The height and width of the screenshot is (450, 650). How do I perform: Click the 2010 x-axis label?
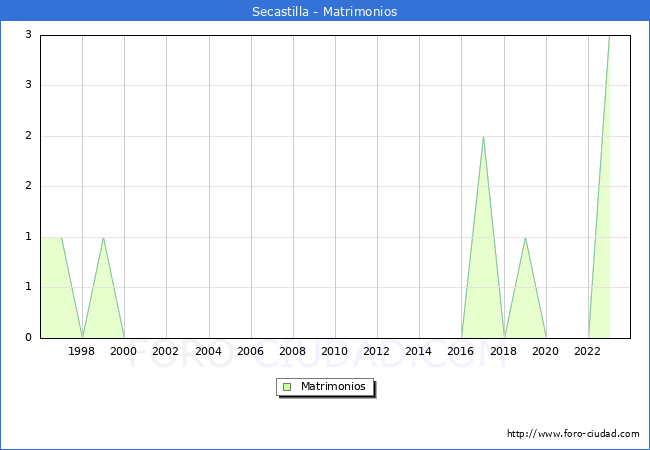[x=335, y=351]
